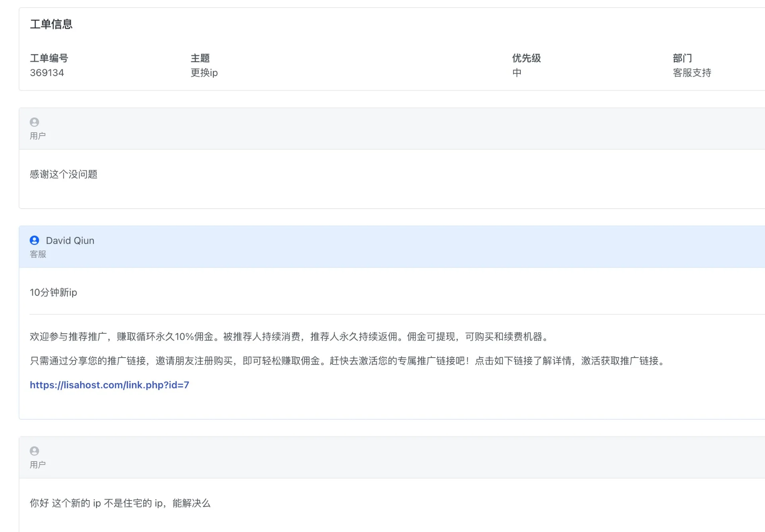Click the '部门' label
The image size is (765, 532).
click(683, 58)
